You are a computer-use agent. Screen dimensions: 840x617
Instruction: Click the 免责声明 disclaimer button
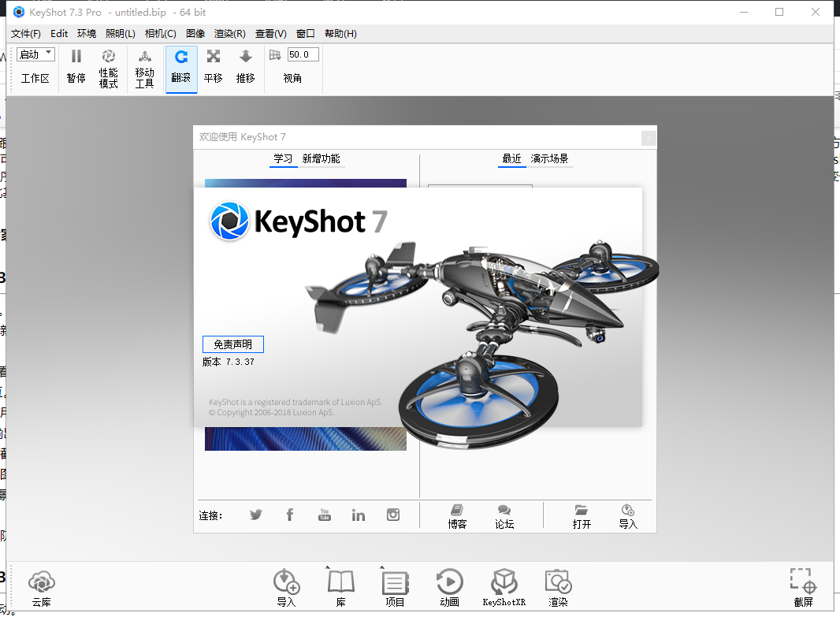click(233, 344)
